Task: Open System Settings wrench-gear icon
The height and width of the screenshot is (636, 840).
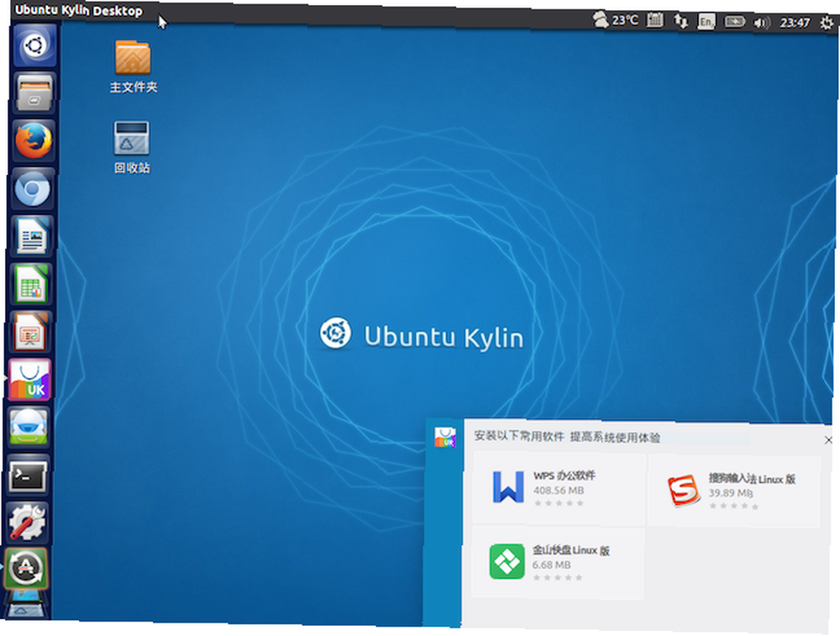Action: pyautogui.click(x=28, y=523)
